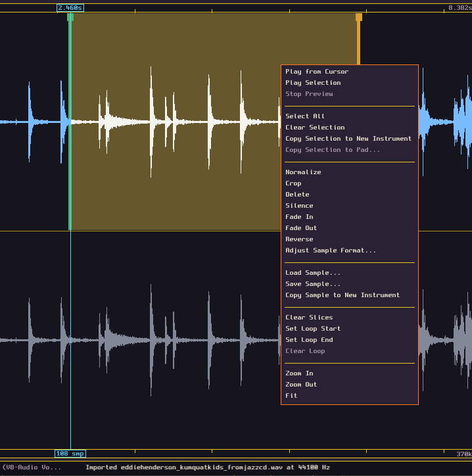Choose Fit to fit waveform view

[350, 396]
